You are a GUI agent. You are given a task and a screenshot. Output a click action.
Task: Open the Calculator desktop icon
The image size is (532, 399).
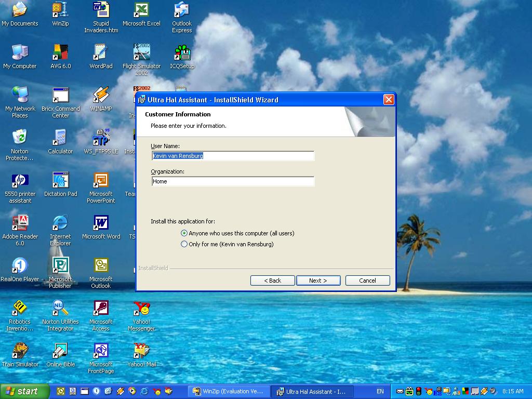60,138
